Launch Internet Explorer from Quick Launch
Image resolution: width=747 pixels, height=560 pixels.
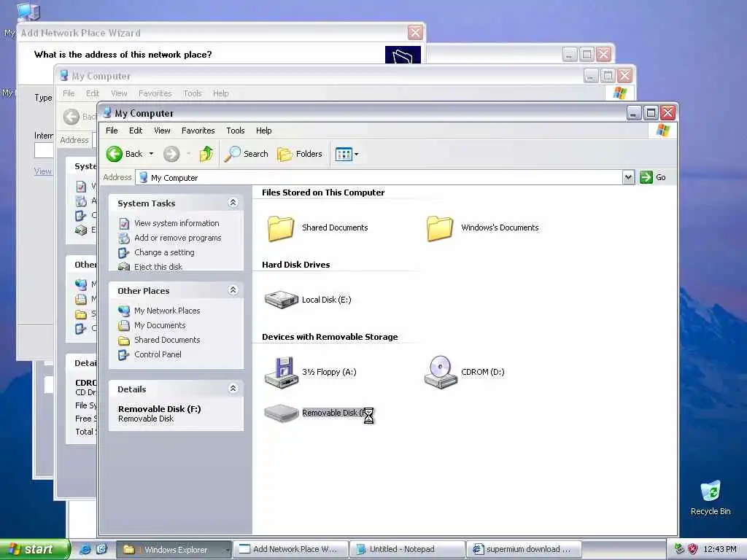(85, 549)
